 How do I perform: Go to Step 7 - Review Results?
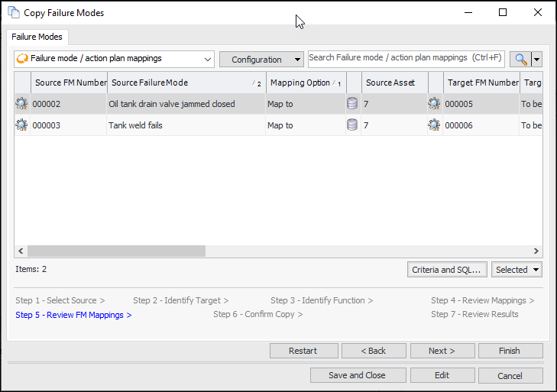[x=474, y=314]
